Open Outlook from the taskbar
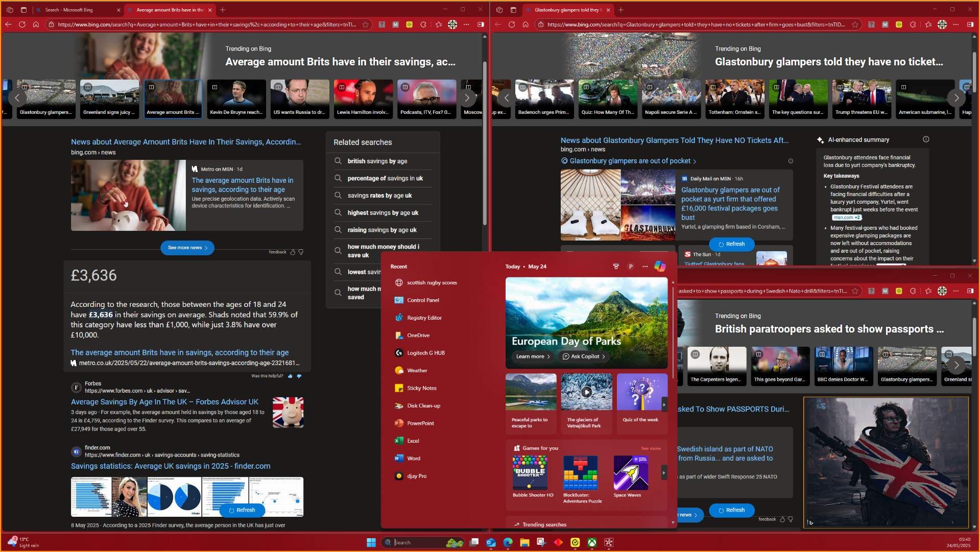This screenshot has width=980, height=552. coord(491,542)
